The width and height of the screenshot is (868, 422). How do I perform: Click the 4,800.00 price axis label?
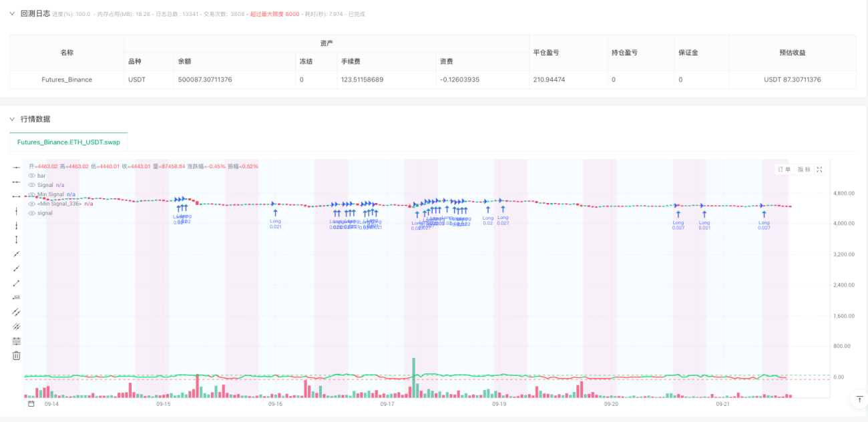(x=844, y=193)
